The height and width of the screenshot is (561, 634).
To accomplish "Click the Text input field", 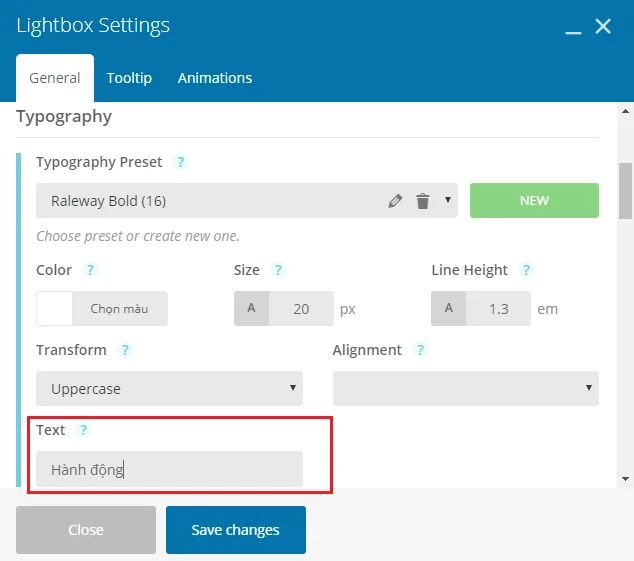I will pos(169,469).
